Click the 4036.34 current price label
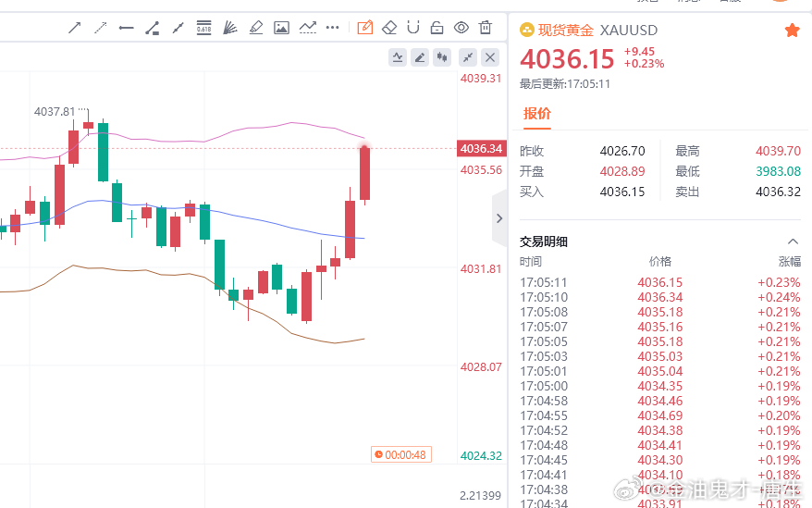 (481, 149)
